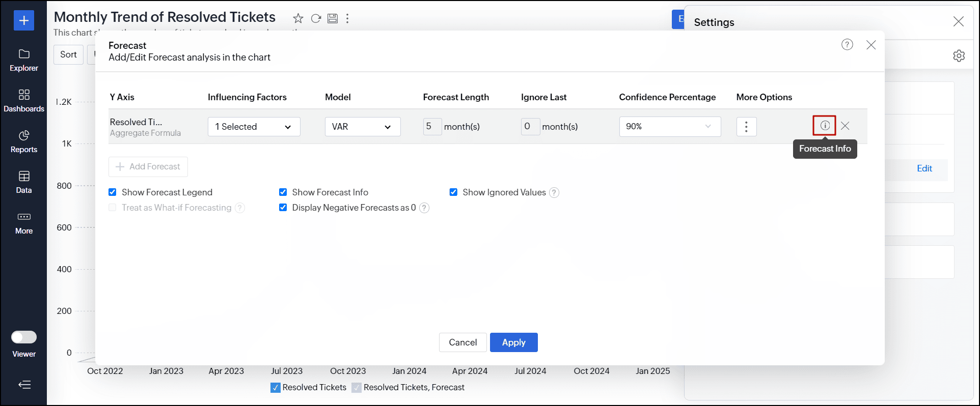The image size is (980, 406).
Task: Remove the forecast row with X icon
Action: pos(845,126)
